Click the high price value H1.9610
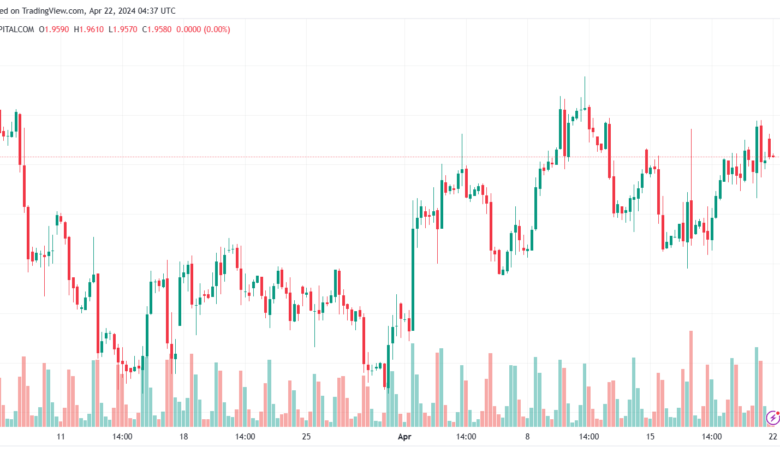This screenshot has width=780, height=470. pos(89,29)
